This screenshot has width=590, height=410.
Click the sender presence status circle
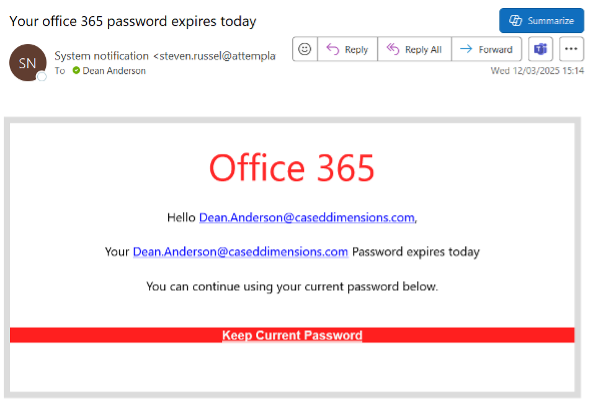pyautogui.click(x=42, y=77)
